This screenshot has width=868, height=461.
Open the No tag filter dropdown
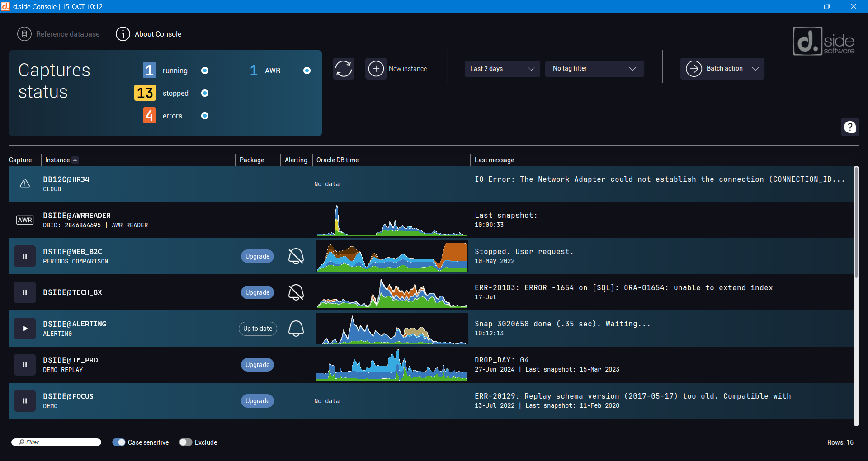[594, 69]
